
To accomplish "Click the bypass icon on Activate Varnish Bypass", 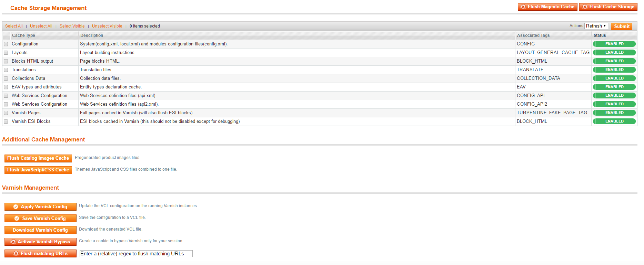I will [13, 242].
